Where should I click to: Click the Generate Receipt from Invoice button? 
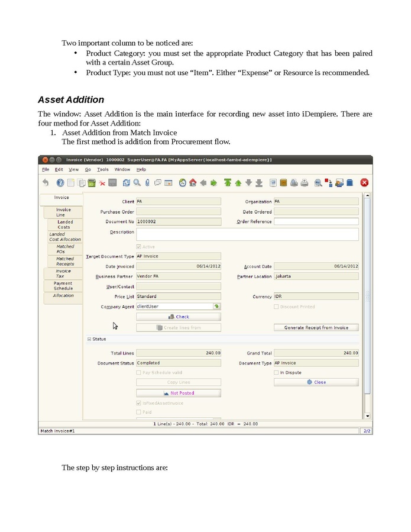pos(316,327)
